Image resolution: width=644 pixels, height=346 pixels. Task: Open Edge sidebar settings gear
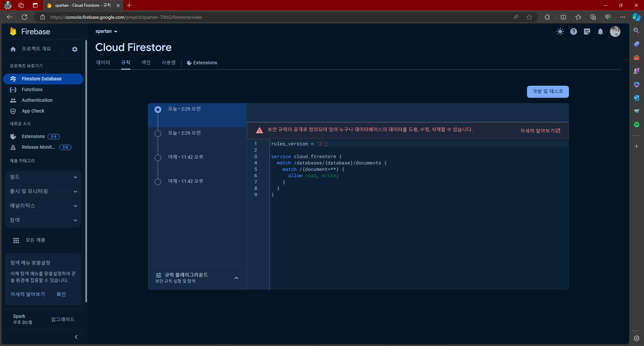coord(636,338)
